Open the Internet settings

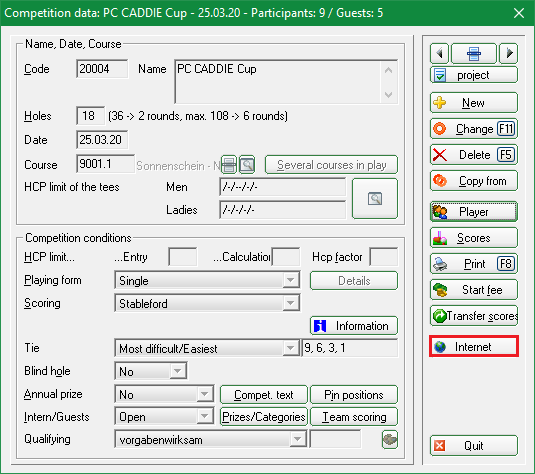pos(474,346)
